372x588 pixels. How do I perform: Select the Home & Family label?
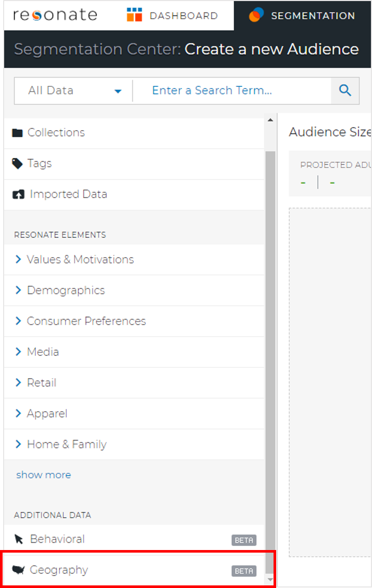[x=67, y=444]
